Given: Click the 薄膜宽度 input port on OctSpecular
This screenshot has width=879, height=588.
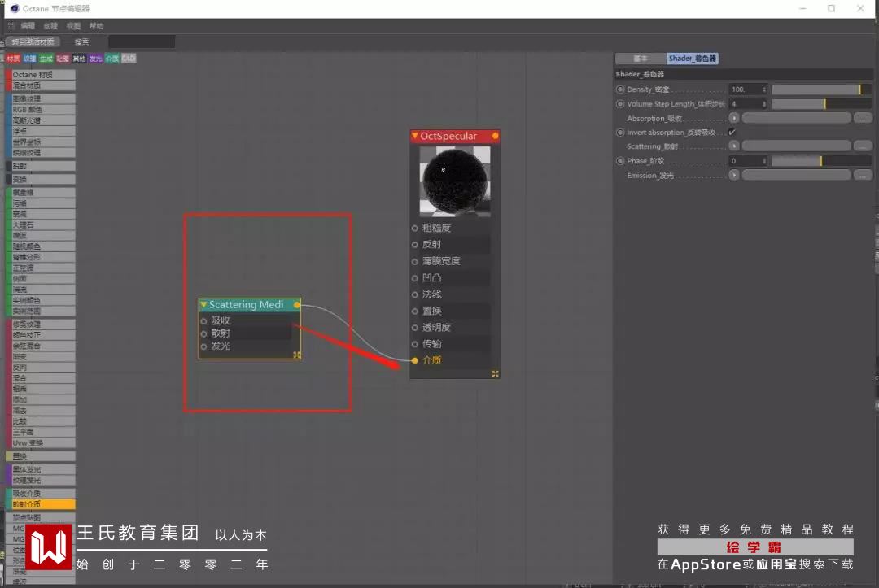Looking at the screenshot, I should click(415, 262).
